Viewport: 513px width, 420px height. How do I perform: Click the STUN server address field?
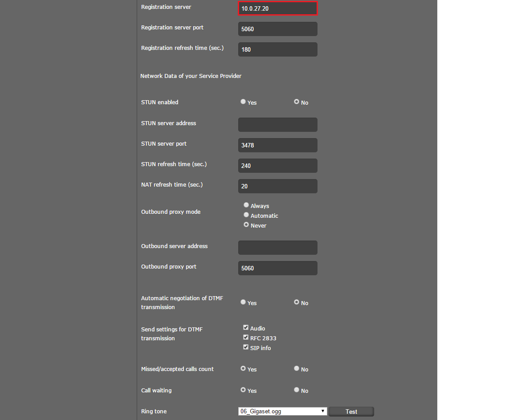pos(277,125)
